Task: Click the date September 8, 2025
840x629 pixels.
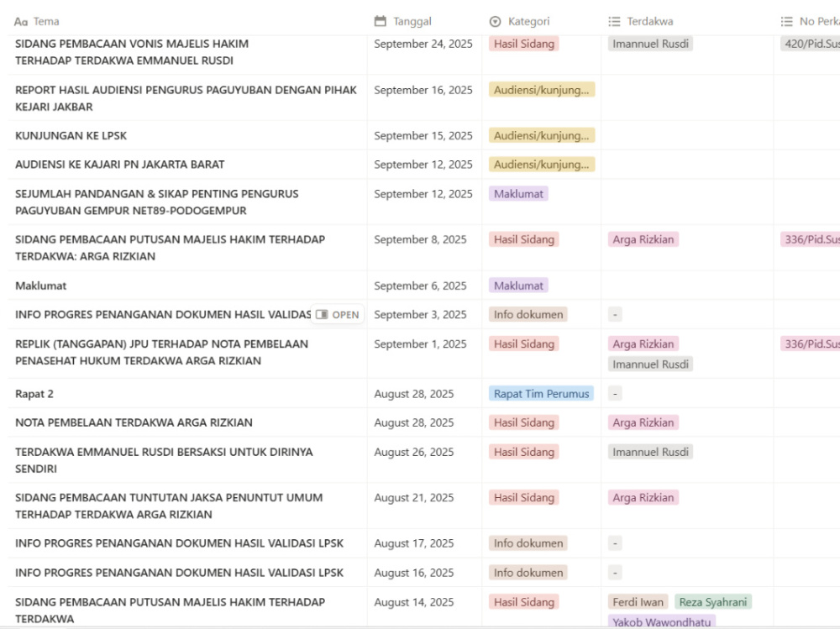Action: point(420,239)
